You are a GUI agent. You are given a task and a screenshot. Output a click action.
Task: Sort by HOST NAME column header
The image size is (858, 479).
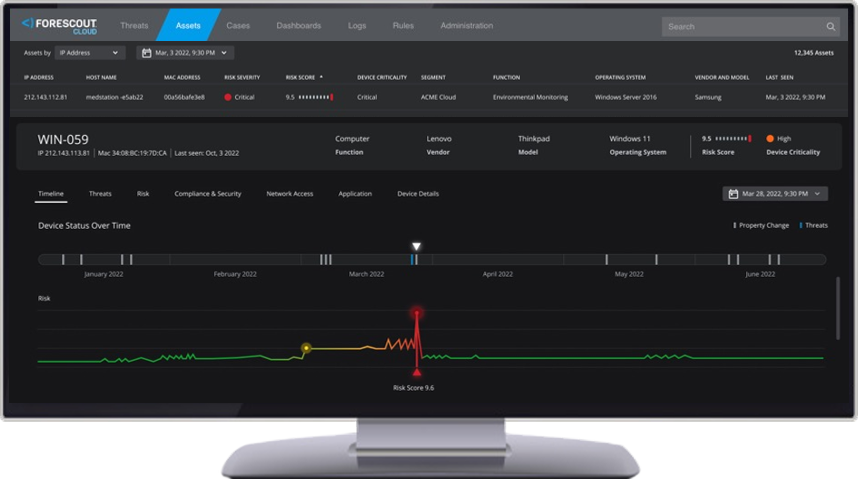click(101, 77)
